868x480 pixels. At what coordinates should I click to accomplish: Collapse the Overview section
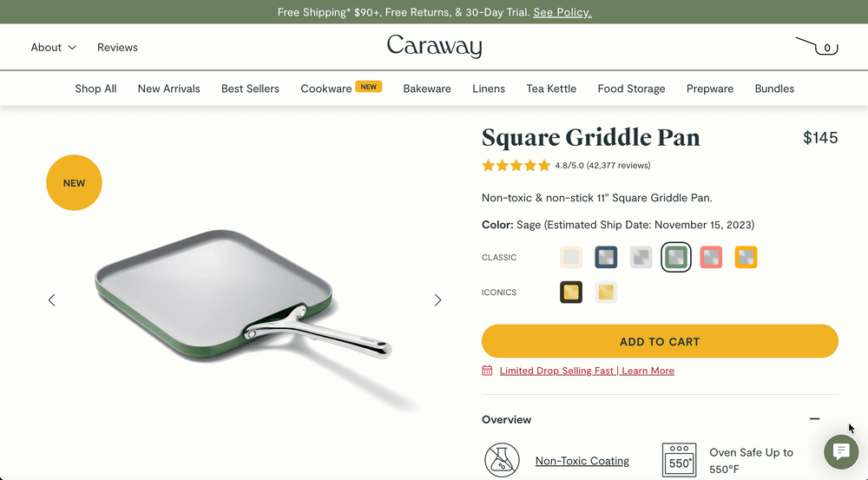tap(814, 419)
